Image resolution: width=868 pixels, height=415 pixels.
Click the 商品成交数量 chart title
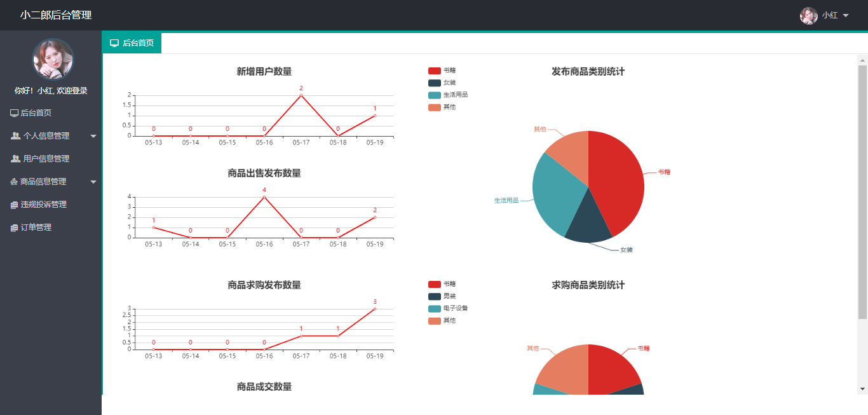pos(264,387)
